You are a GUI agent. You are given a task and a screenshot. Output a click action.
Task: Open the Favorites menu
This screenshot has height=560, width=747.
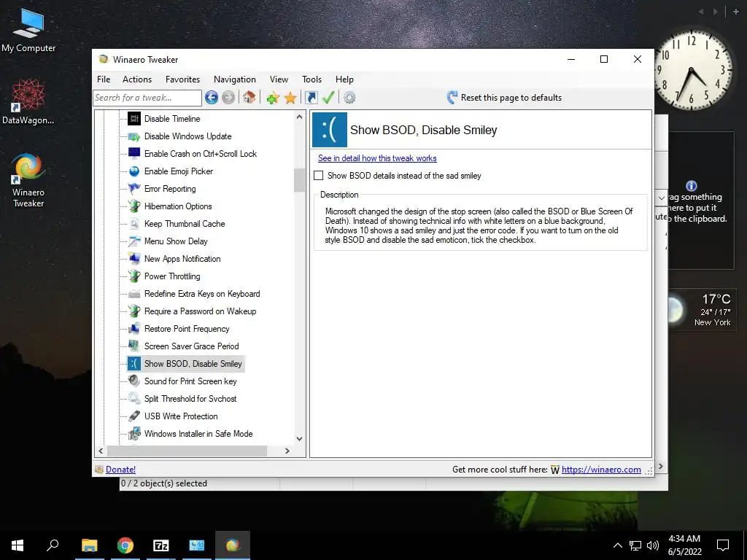(x=182, y=79)
